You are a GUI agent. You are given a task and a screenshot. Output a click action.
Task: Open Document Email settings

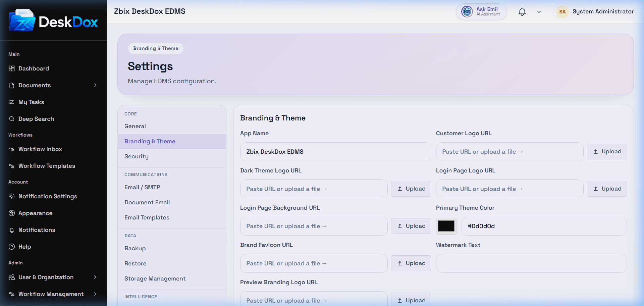[x=172, y=202]
